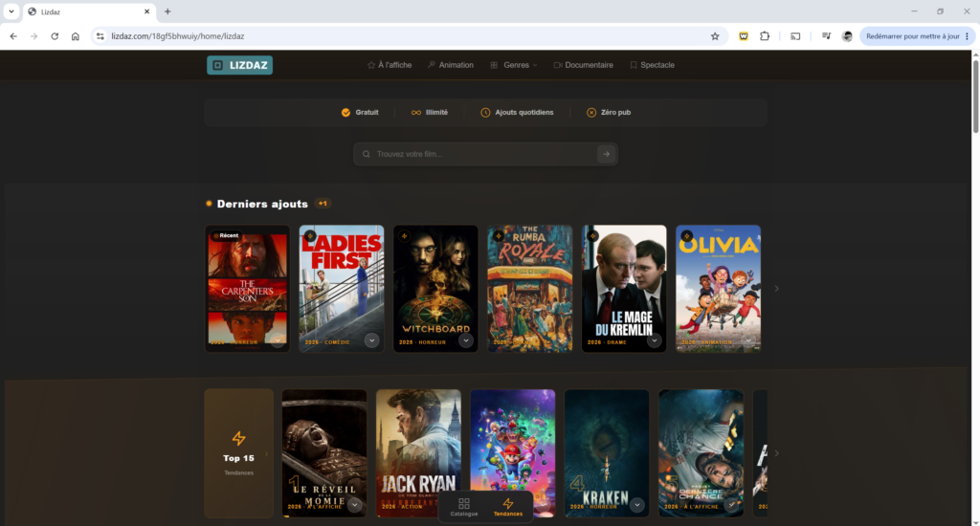Click the badge icon on Olivia card
980x526 pixels.
[x=687, y=236]
